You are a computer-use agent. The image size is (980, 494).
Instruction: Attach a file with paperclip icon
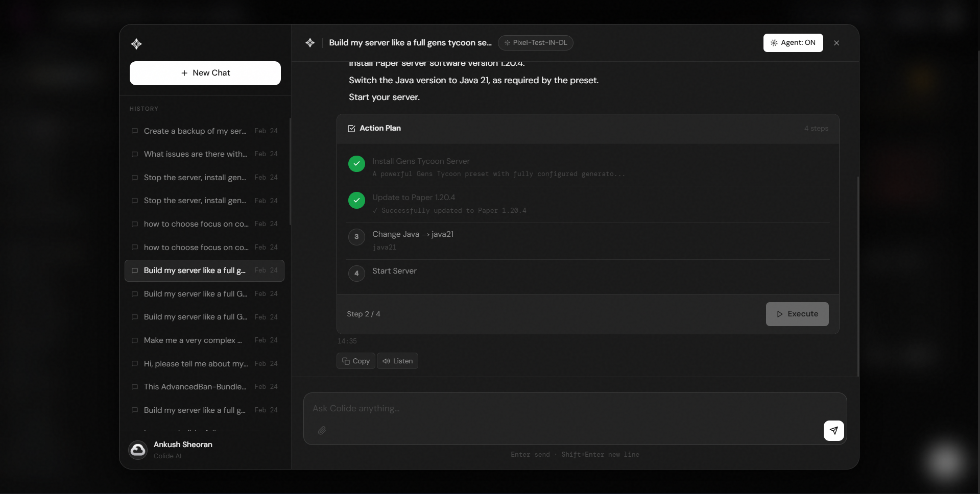(322, 431)
